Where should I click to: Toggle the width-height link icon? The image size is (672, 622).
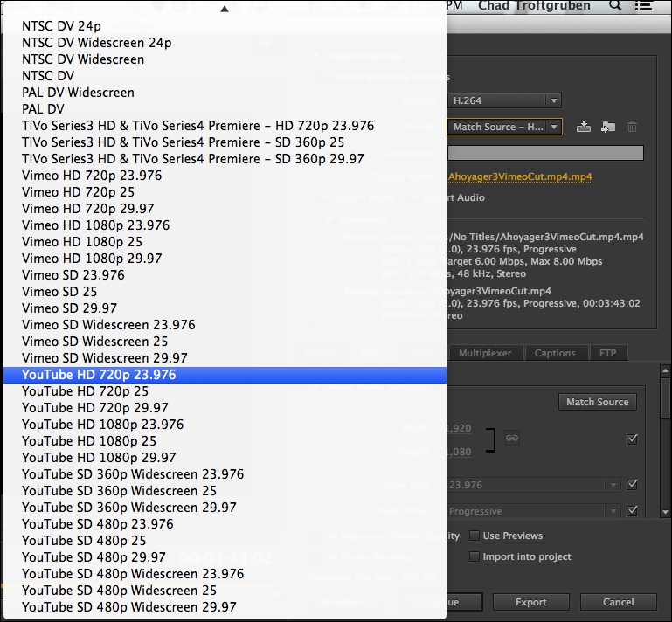[x=512, y=438]
